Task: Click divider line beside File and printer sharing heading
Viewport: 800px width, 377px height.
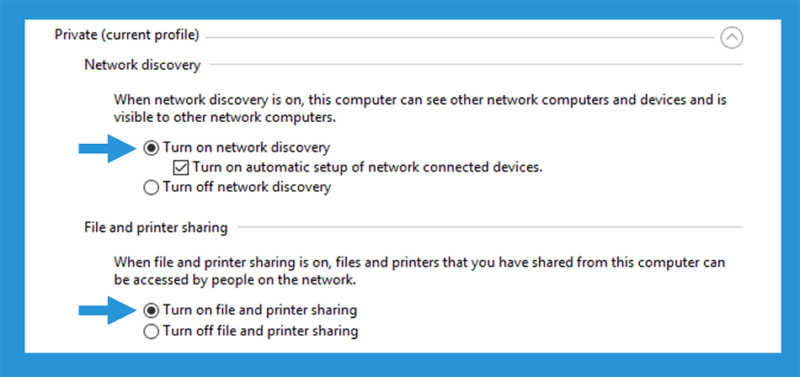Action: [x=490, y=227]
